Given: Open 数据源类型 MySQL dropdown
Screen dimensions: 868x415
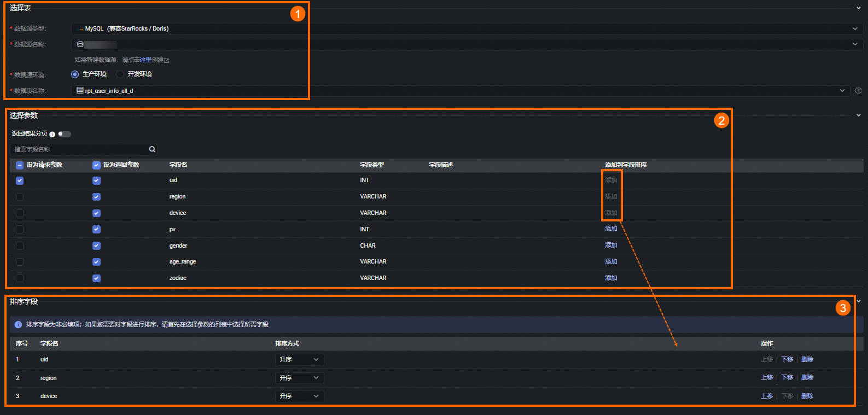Looking at the screenshot, I should tap(467, 28).
